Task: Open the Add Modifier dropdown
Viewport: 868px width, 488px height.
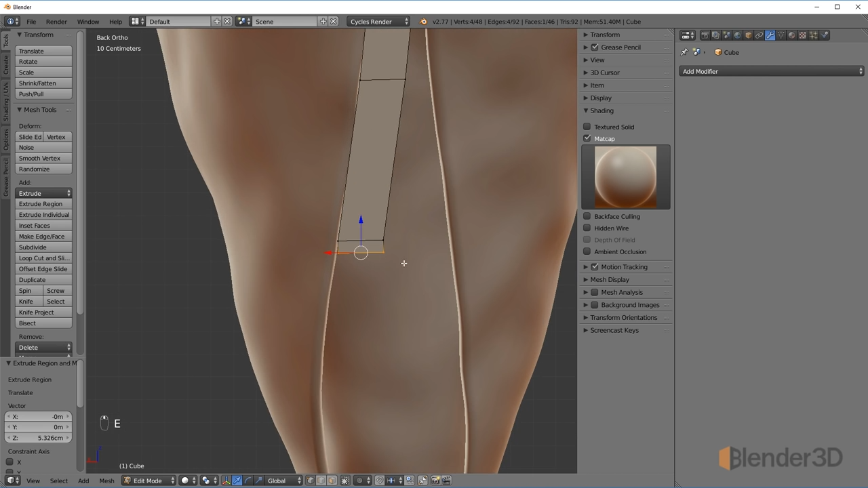Action: (x=772, y=71)
